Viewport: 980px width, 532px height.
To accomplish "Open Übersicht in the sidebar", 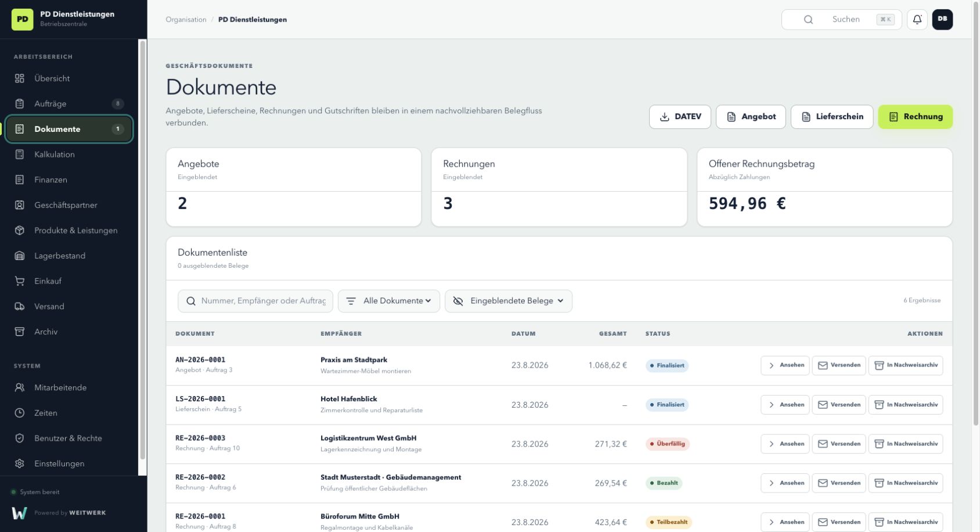I will (x=69, y=78).
